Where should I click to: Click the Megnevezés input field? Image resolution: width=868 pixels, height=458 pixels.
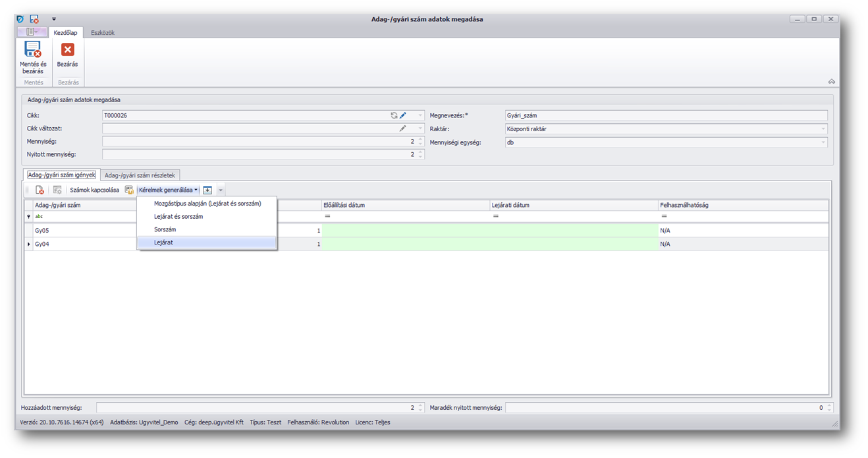pyautogui.click(x=665, y=115)
